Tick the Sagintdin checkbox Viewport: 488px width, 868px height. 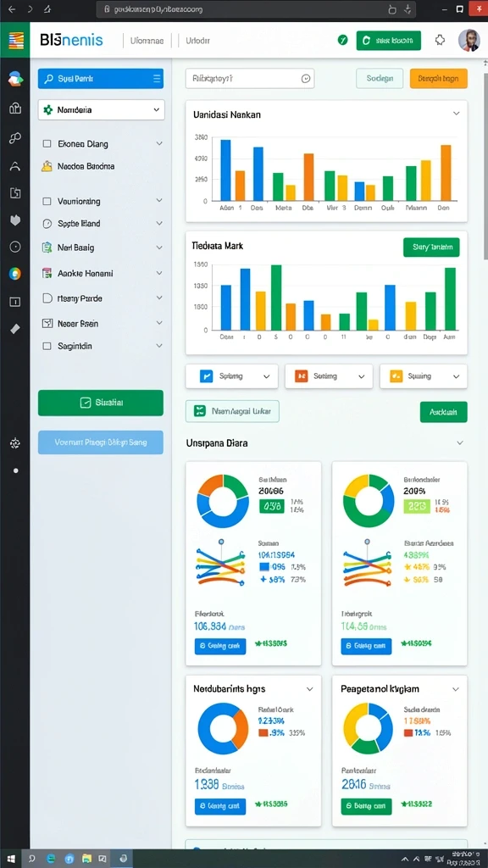tap(47, 346)
